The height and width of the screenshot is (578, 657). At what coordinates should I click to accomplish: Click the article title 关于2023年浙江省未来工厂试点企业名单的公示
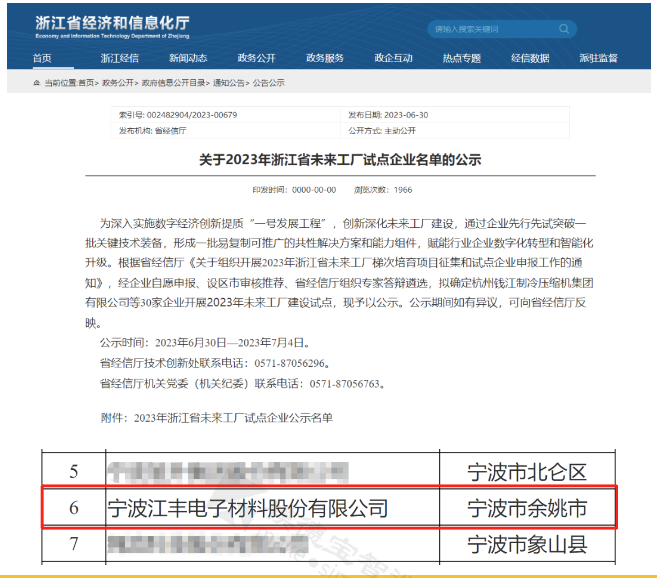coord(340,160)
